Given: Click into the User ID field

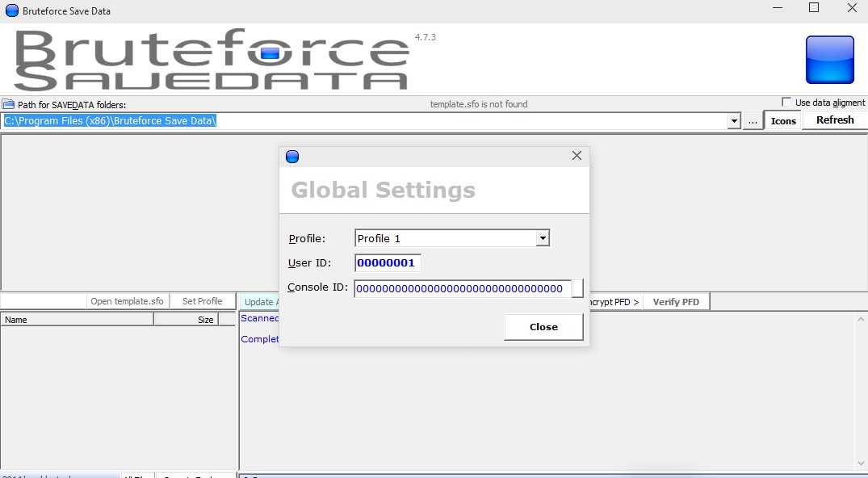Looking at the screenshot, I should tap(388, 263).
